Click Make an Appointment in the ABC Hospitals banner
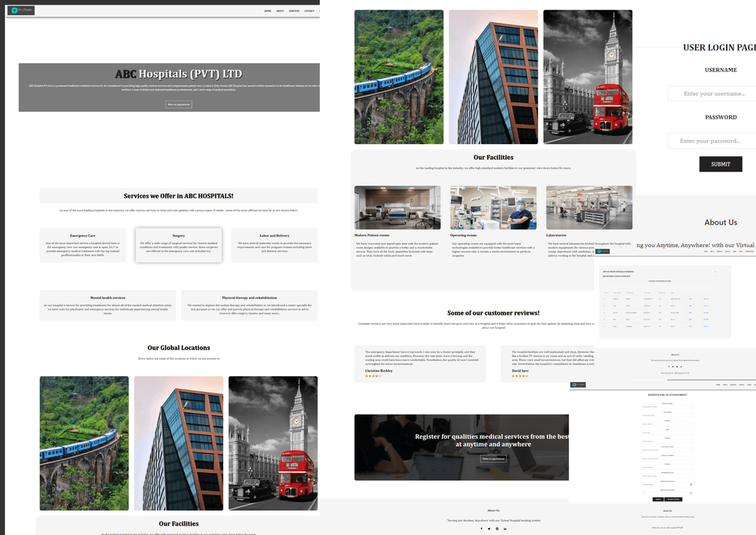This screenshot has width=756, height=535. [x=178, y=104]
